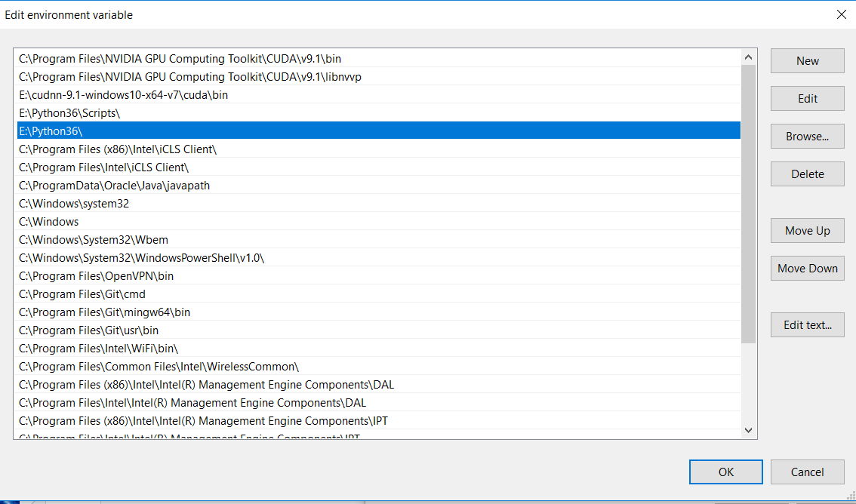Screen dimensions: 856x504
Task: Confirm changes with OK
Action: coord(725,472)
